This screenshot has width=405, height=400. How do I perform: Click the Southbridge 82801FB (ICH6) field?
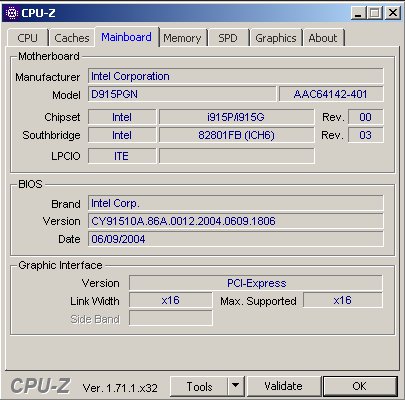point(236,135)
